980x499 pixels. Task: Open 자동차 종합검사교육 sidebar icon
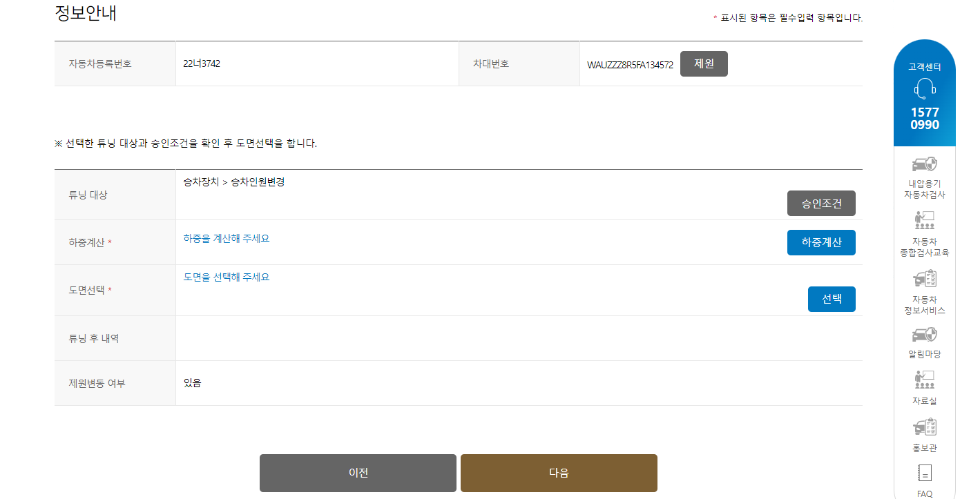(x=924, y=221)
